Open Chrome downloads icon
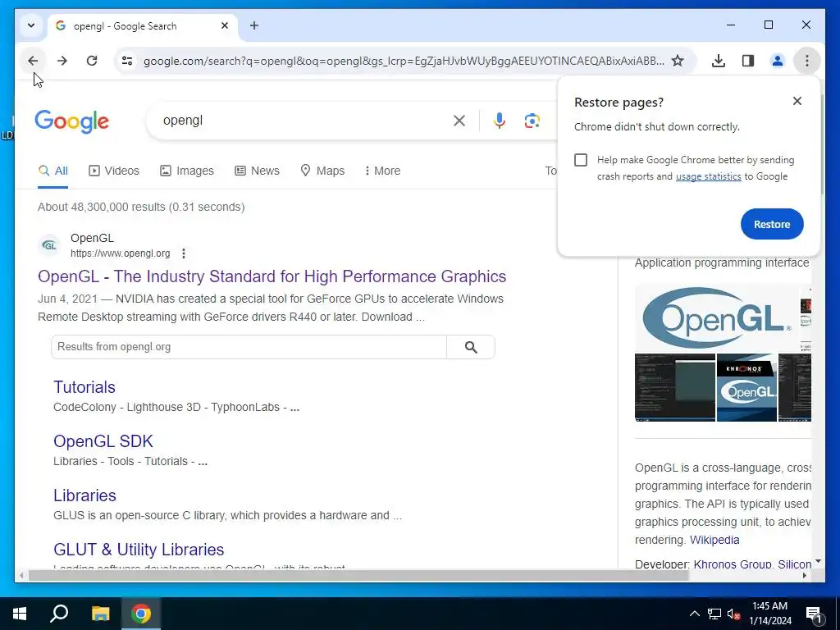Viewport: 840px width, 630px height. pos(719,61)
